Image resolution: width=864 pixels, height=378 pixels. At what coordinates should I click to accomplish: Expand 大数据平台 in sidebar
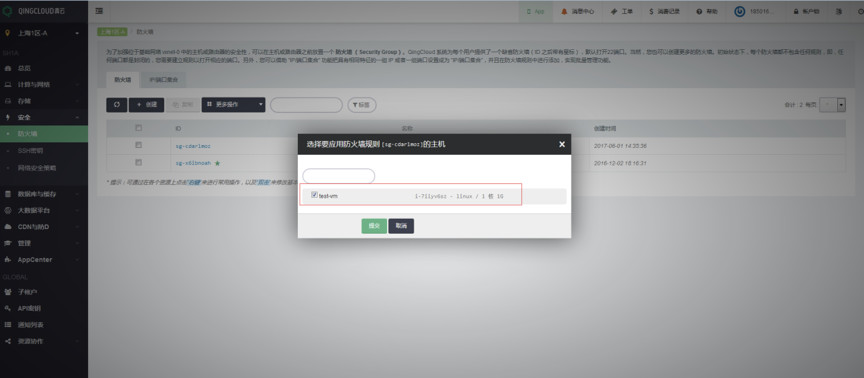[44, 210]
